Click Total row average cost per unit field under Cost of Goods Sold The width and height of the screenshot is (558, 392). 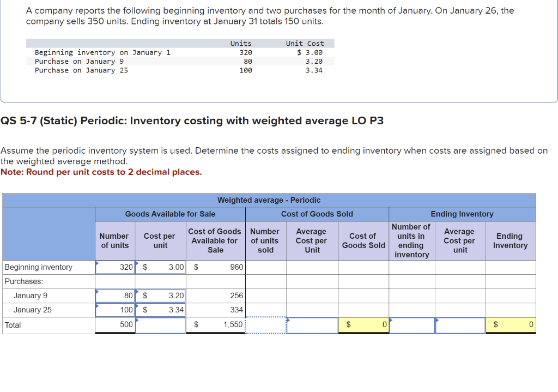point(312,325)
